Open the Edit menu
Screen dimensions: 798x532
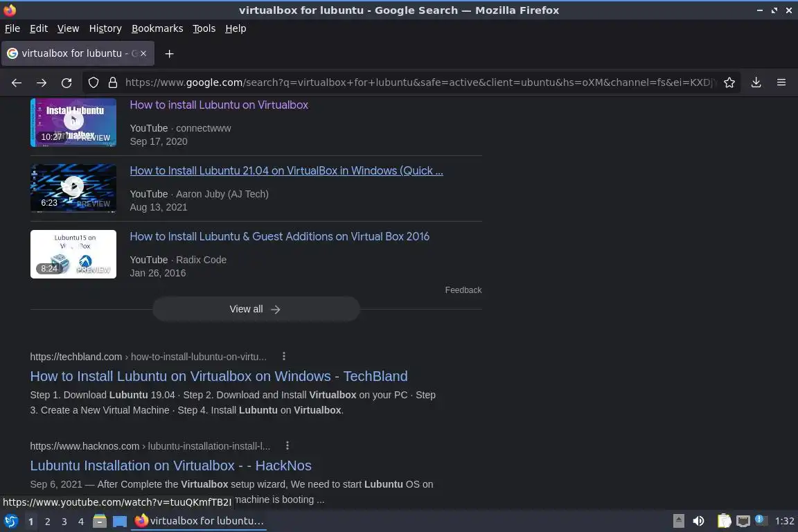tap(39, 28)
